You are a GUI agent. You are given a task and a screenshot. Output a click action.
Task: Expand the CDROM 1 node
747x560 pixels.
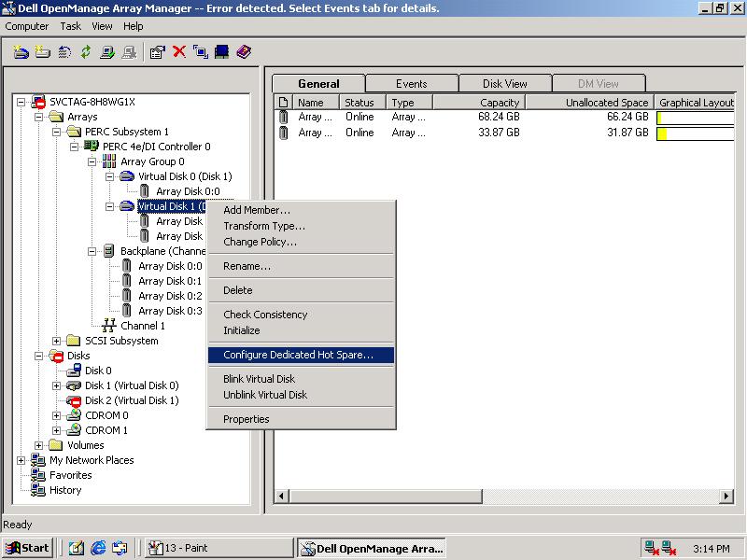(x=57, y=430)
